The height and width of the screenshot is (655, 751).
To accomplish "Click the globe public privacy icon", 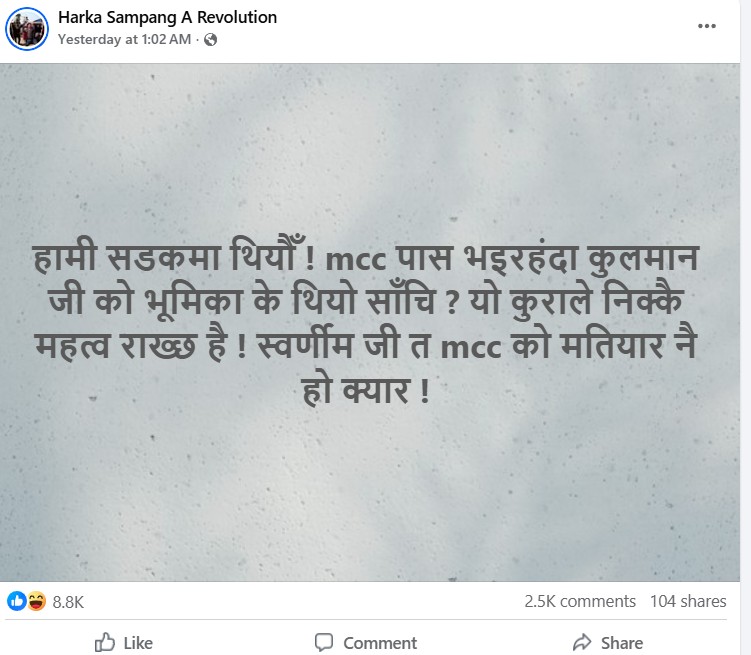I will click(210, 39).
